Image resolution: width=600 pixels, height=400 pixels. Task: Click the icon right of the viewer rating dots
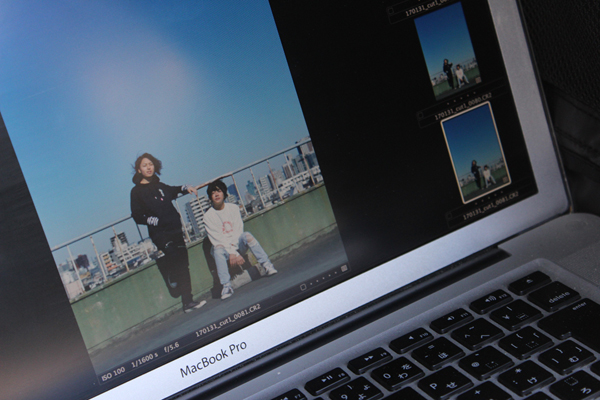pyautogui.click(x=344, y=267)
